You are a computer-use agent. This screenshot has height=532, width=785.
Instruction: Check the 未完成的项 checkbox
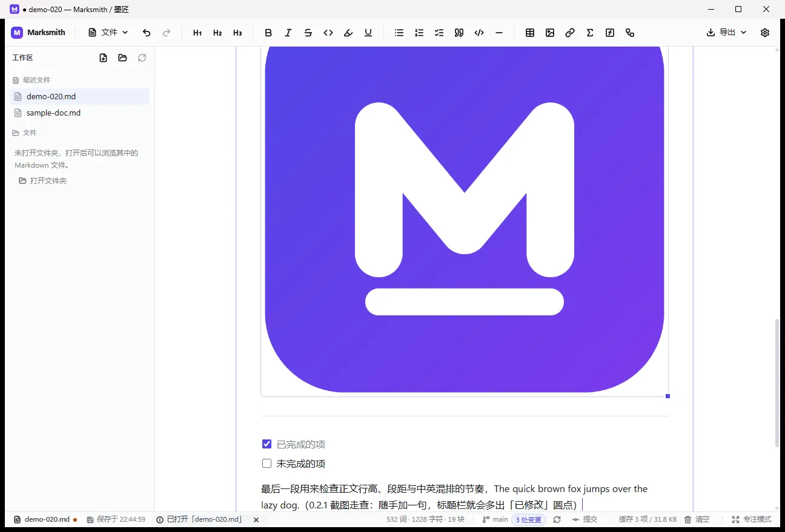coord(267,464)
